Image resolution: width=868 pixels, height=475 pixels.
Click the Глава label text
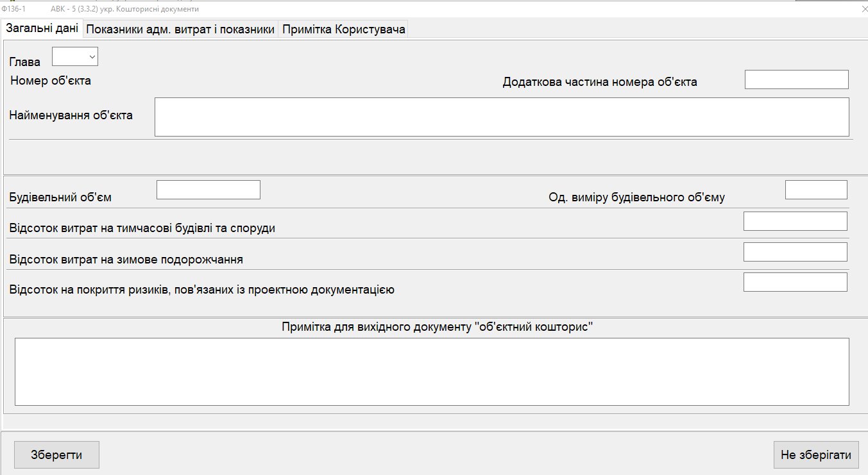pos(24,62)
